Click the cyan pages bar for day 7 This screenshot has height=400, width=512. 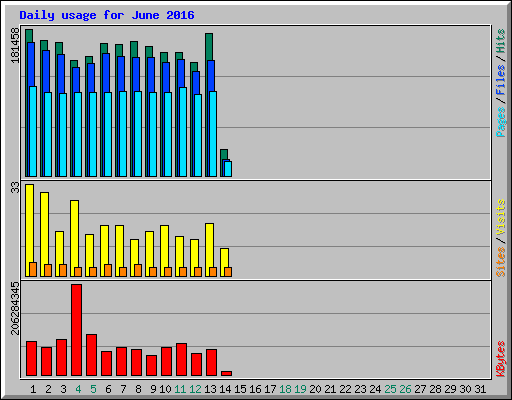point(123,134)
